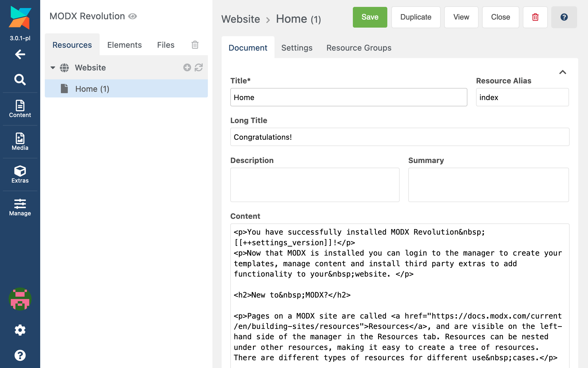Switch to the Elements tab
This screenshot has height=368, width=588.
pyautogui.click(x=124, y=45)
